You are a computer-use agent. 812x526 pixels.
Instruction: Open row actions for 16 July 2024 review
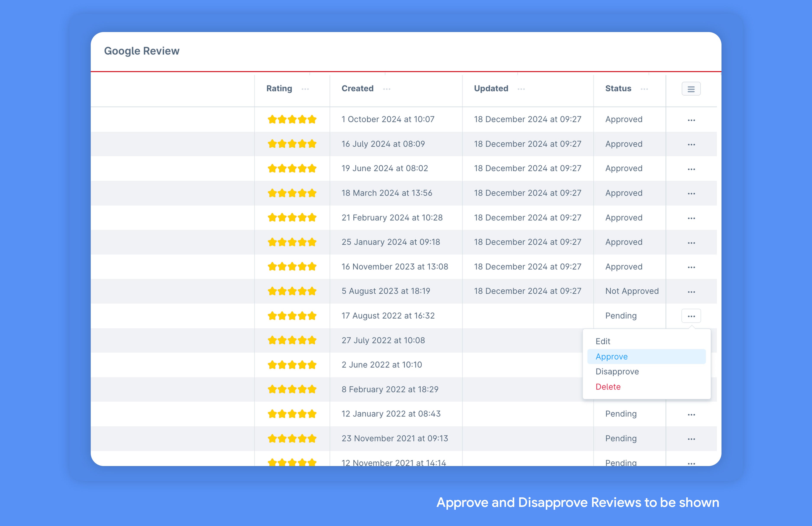click(691, 145)
